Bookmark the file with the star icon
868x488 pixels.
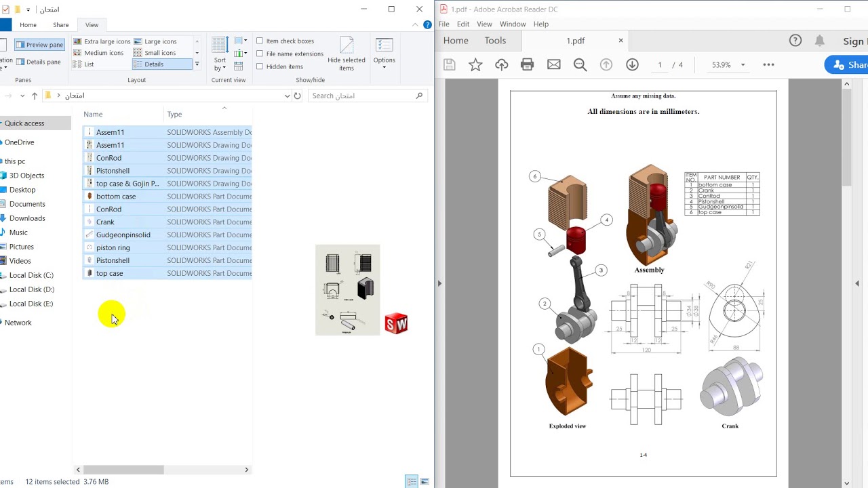coord(475,65)
